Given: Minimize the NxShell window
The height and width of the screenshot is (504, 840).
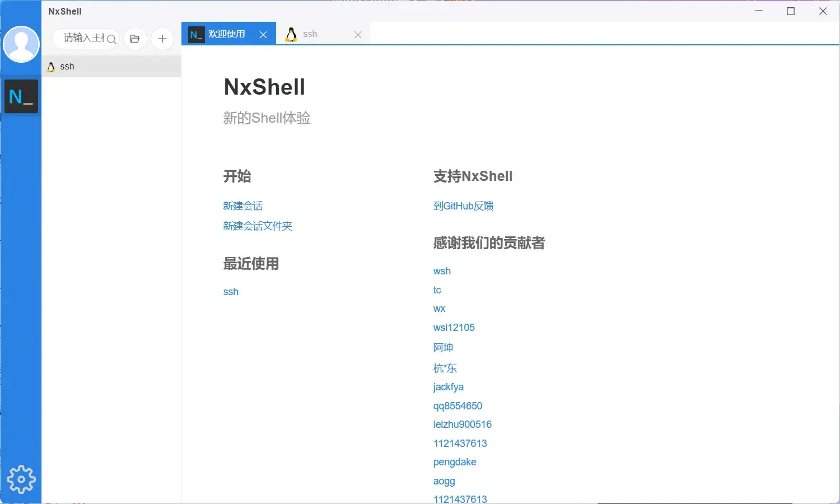Looking at the screenshot, I should point(759,11).
